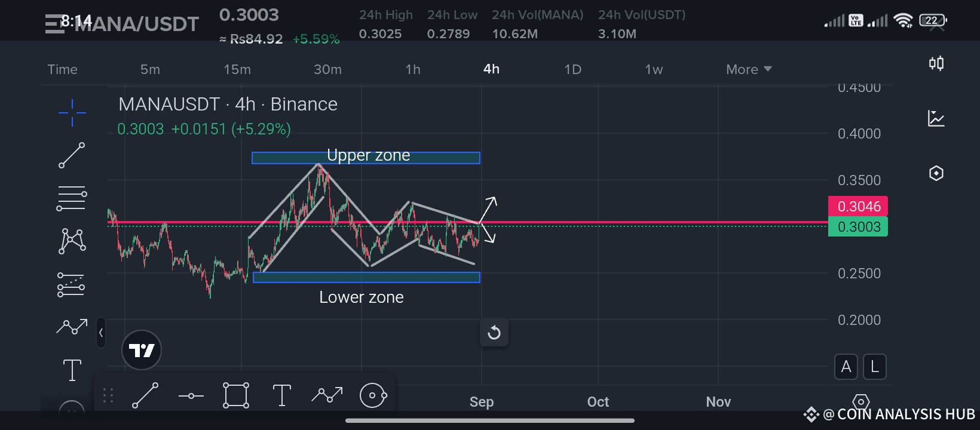The image size is (980, 430).
Task: Switch to the 15m timeframe tab
Action: click(x=237, y=69)
